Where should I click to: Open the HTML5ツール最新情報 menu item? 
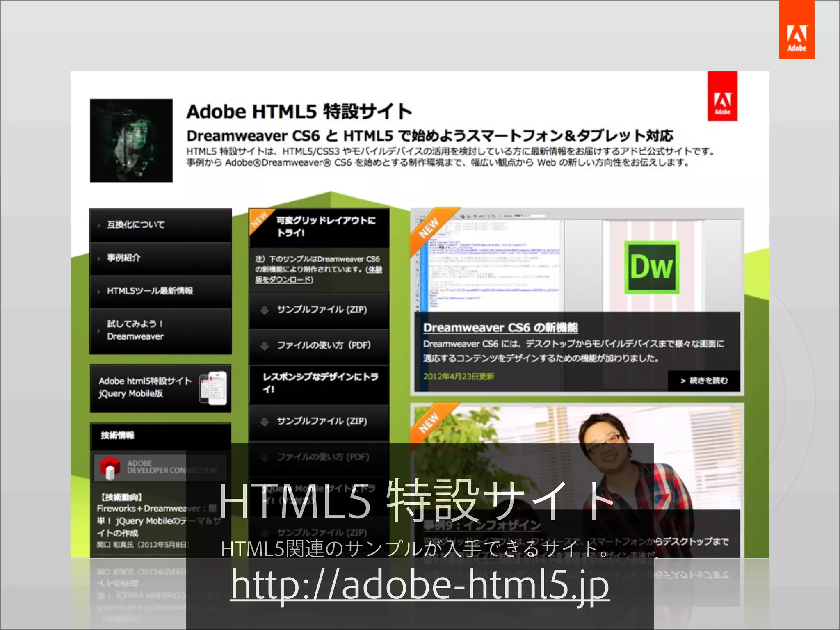pyautogui.click(x=160, y=291)
